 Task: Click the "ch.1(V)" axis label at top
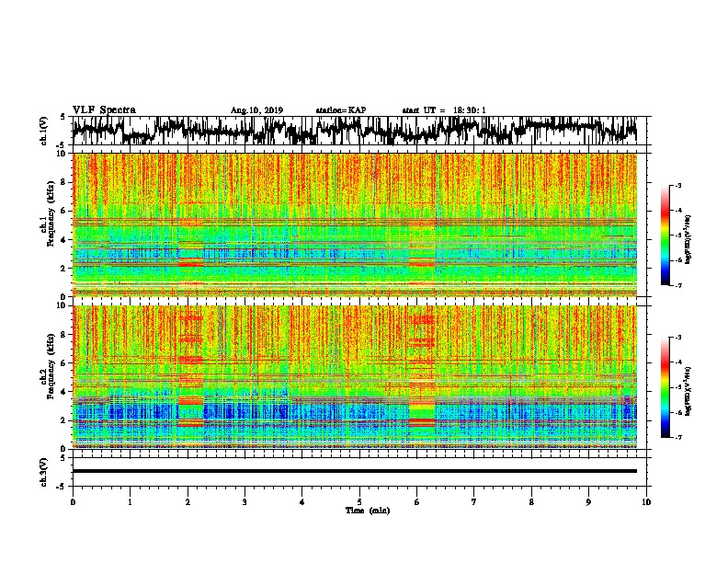point(44,131)
